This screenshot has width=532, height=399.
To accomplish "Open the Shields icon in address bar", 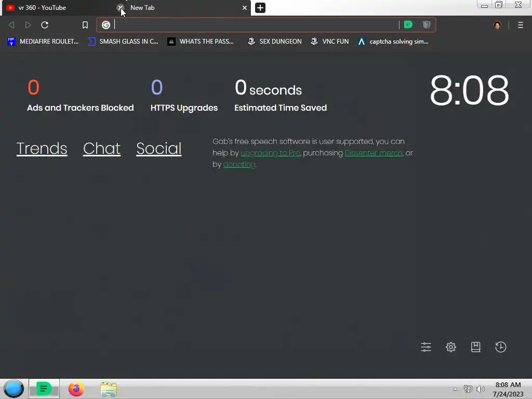I will (x=427, y=24).
